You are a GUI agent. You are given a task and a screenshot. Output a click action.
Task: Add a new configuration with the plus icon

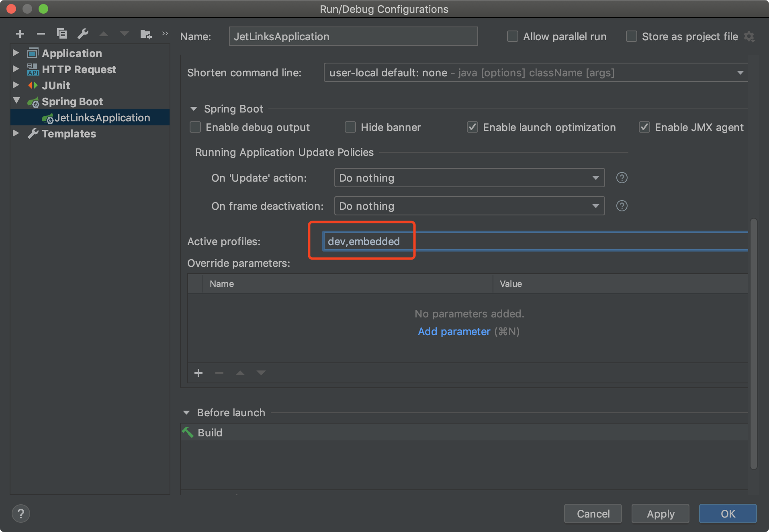(20, 34)
